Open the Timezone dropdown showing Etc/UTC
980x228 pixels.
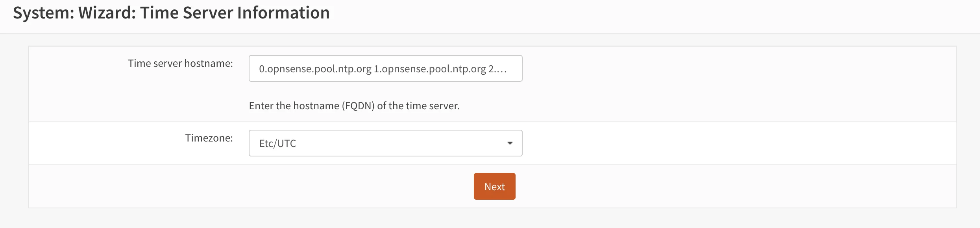click(385, 143)
